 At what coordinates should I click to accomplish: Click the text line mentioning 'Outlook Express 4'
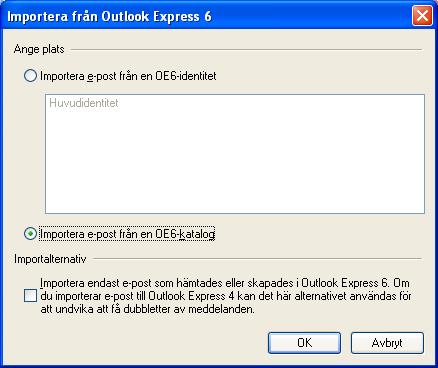click(226, 296)
